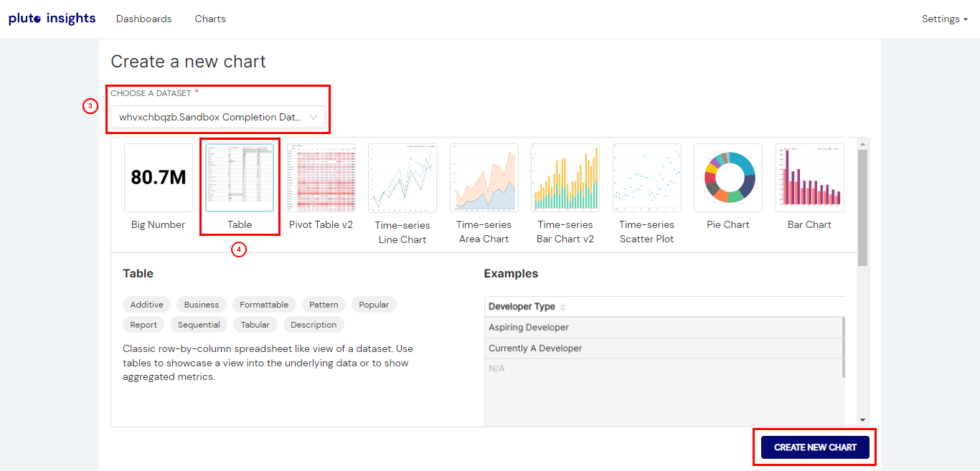Click the example table's inner scrollbar

click(x=843, y=347)
